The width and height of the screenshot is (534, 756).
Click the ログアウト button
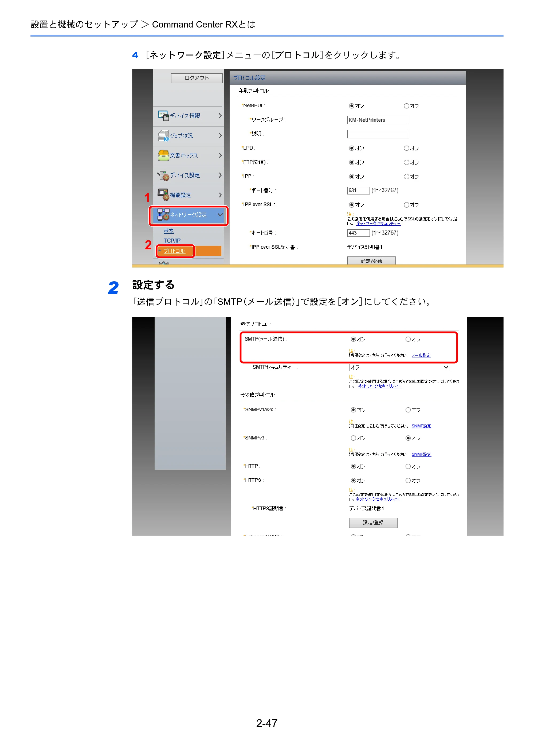[x=197, y=78]
